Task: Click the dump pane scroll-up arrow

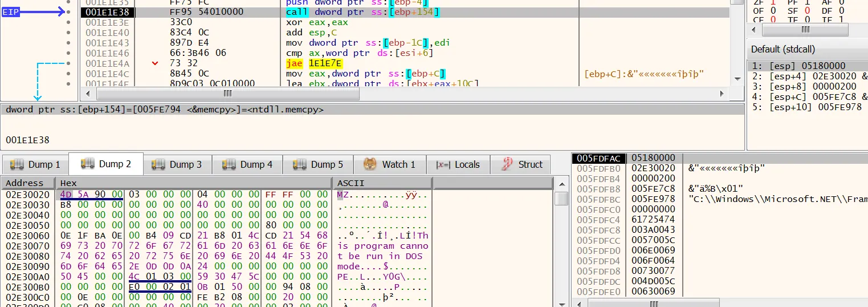Action: 561,183
